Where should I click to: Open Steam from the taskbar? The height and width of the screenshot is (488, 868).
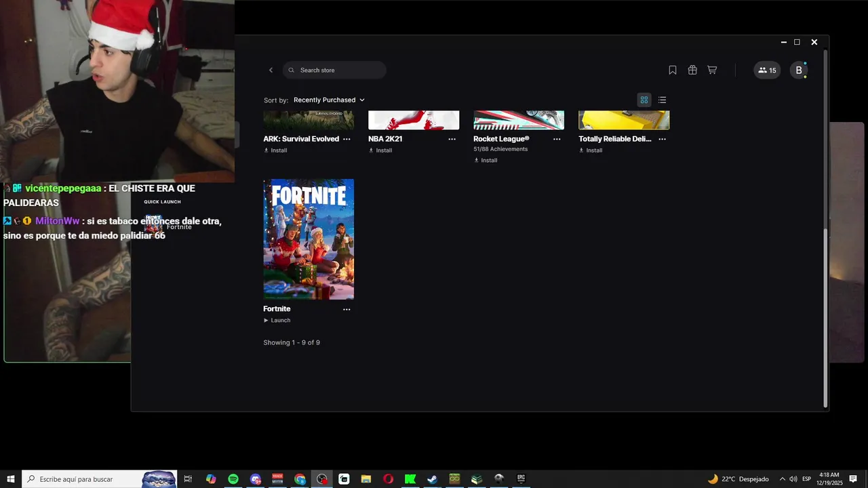coord(432,479)
